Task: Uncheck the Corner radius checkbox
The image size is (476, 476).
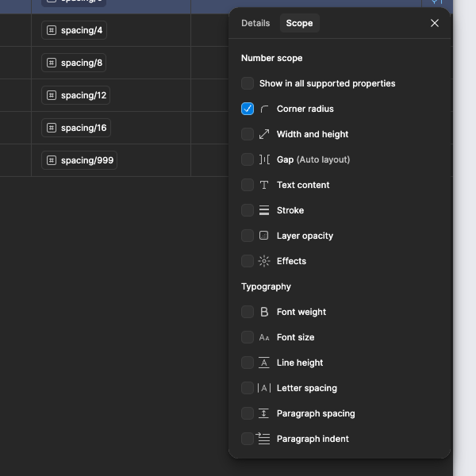Action: coord(248,109)
